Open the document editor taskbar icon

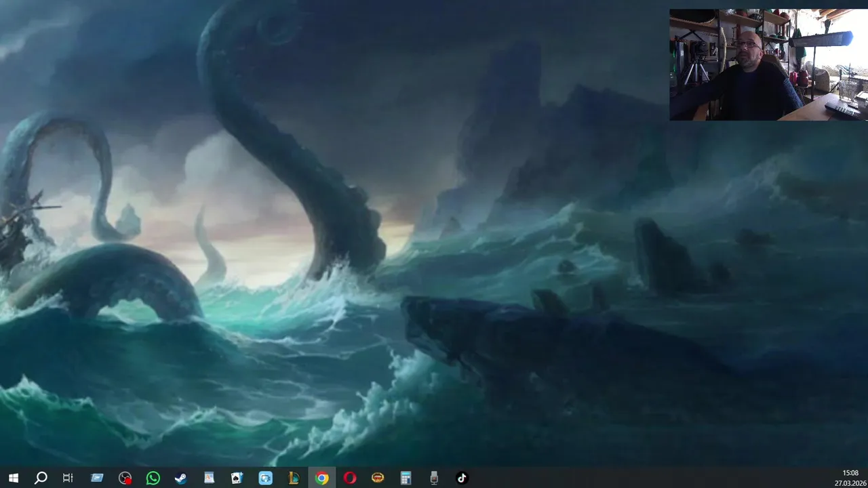click(x=209, y=478)
